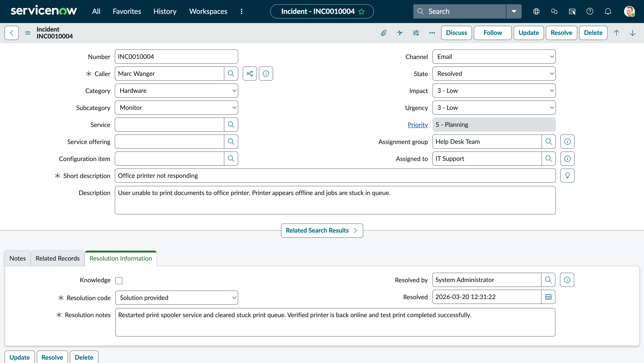
Task: Expand the State dropdown
Action: pos(494,74)
